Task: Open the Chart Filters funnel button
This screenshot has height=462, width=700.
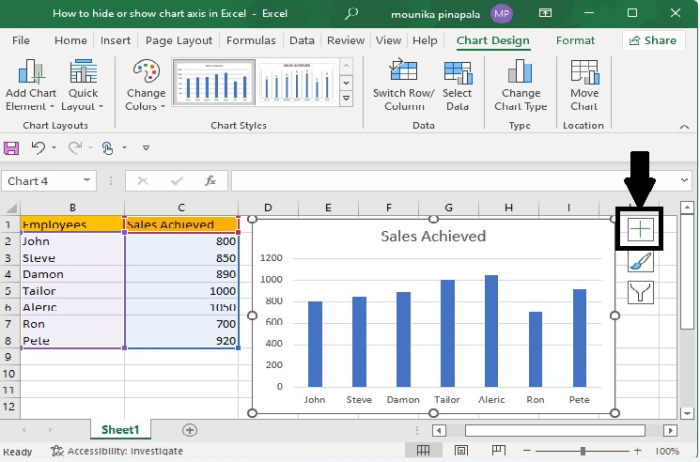Action: click(641, 293)
